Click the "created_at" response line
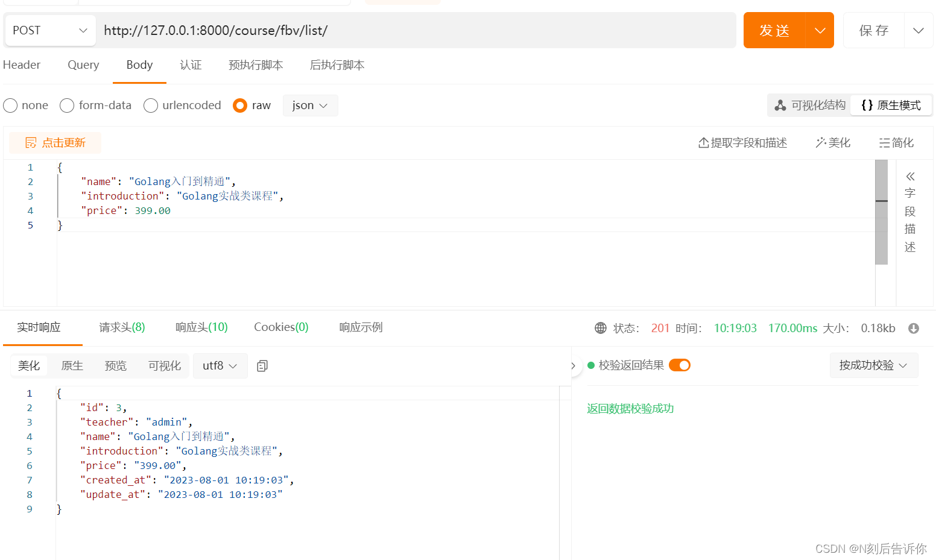 click(x=187, y=480)
